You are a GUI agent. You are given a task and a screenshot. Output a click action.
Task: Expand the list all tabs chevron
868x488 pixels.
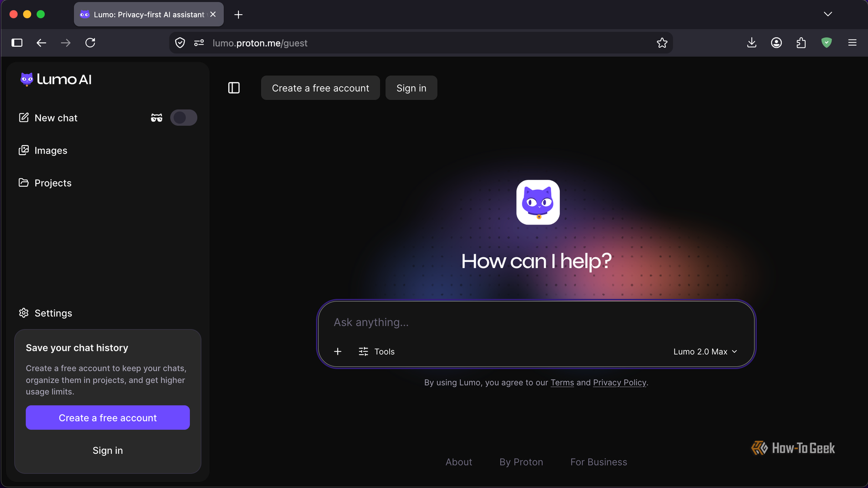[x=828, y=14]
